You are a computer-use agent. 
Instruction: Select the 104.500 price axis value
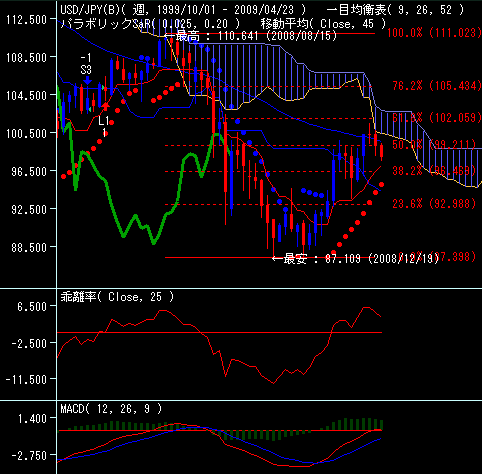[27, 96]
